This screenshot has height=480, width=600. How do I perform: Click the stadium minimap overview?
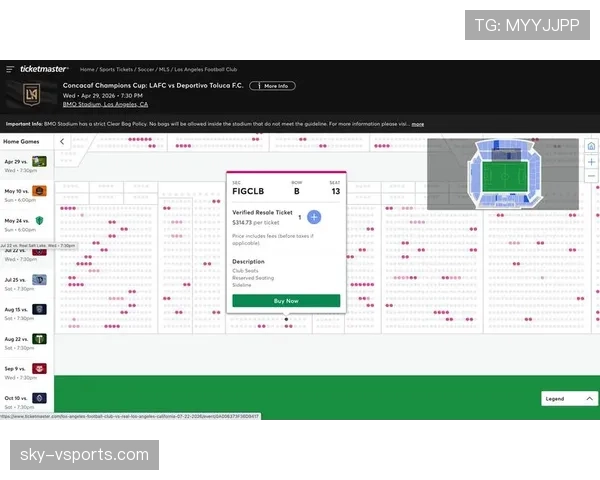(x=503, y=174)
